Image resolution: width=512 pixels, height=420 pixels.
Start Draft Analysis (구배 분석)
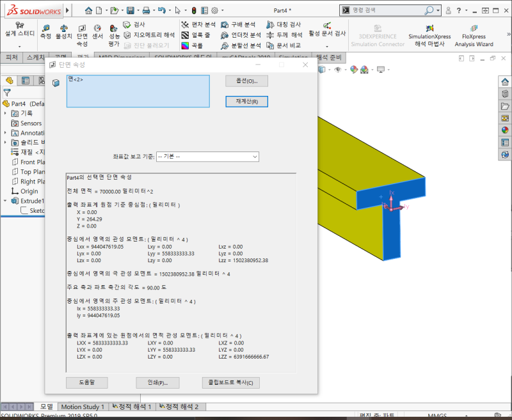point(238,24)
